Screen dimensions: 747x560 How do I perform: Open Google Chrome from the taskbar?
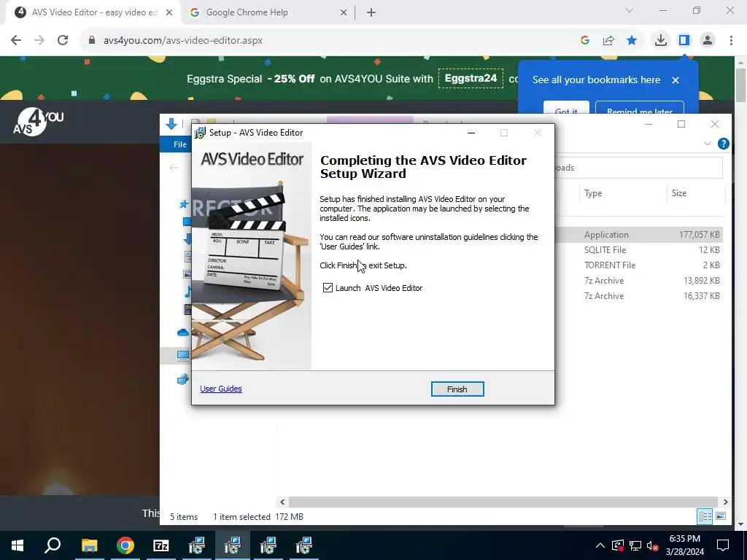[125, 545]
